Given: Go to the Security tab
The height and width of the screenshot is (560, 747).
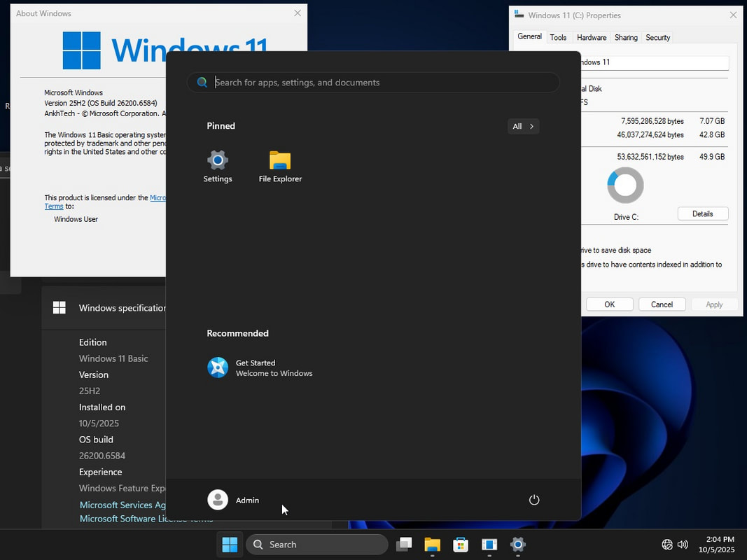Looking at the screenshot, I should point(657,37).
